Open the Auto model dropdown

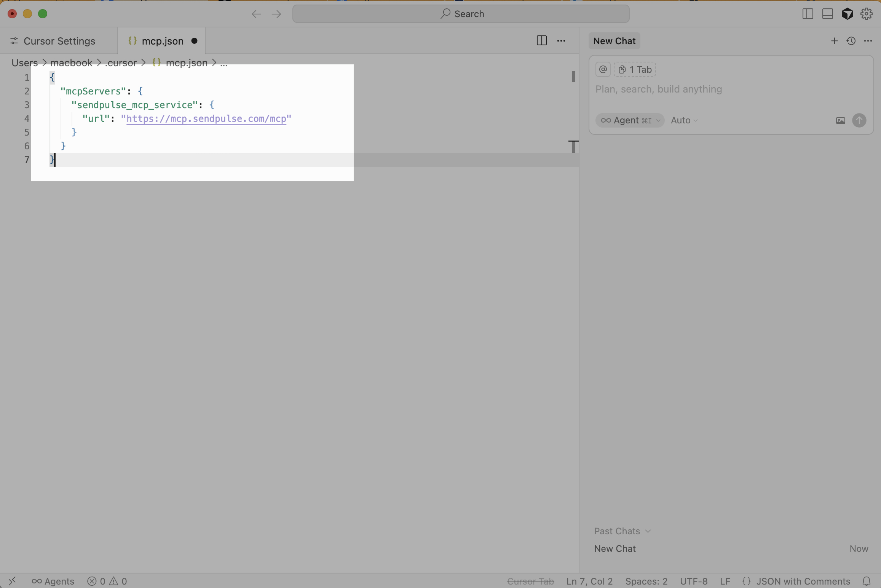point(684,120)
